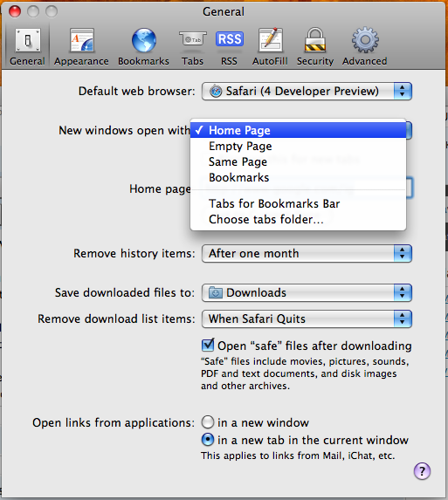448x500 pixels.
Task: Open the Save downloaded files to dropdown
Action: 307,292
